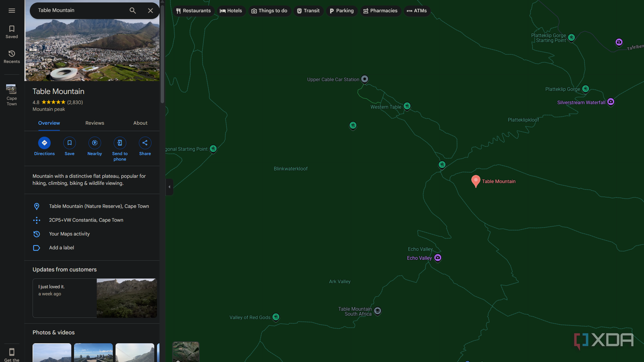Filter map by Things to do

269,11
